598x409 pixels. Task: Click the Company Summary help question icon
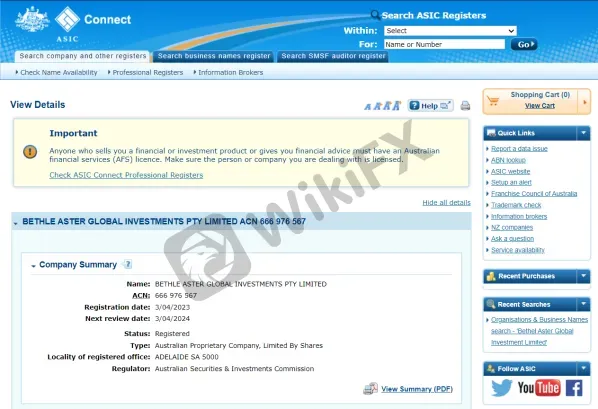(x=128, y=264)
